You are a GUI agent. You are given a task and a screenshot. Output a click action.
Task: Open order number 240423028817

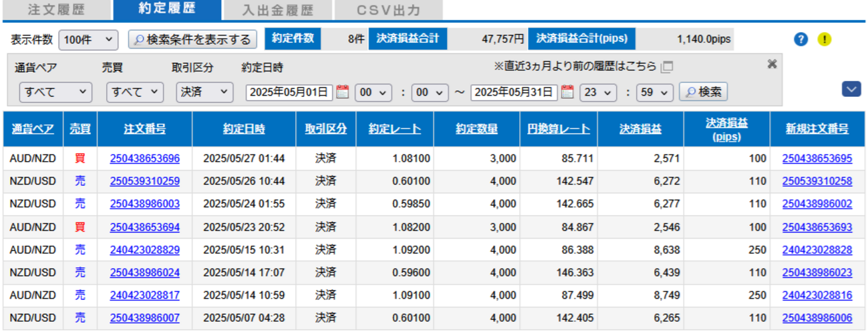(144, 295)
